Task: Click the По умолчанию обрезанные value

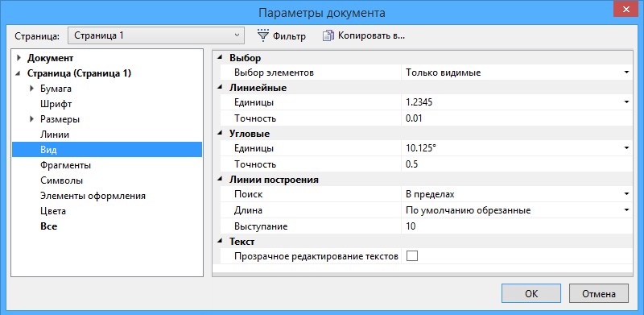Action: [468, 210]
